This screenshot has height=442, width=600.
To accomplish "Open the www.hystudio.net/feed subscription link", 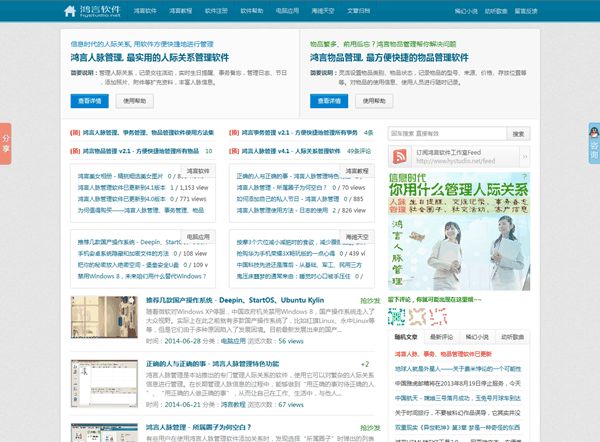I will click(x=455, y=161).
